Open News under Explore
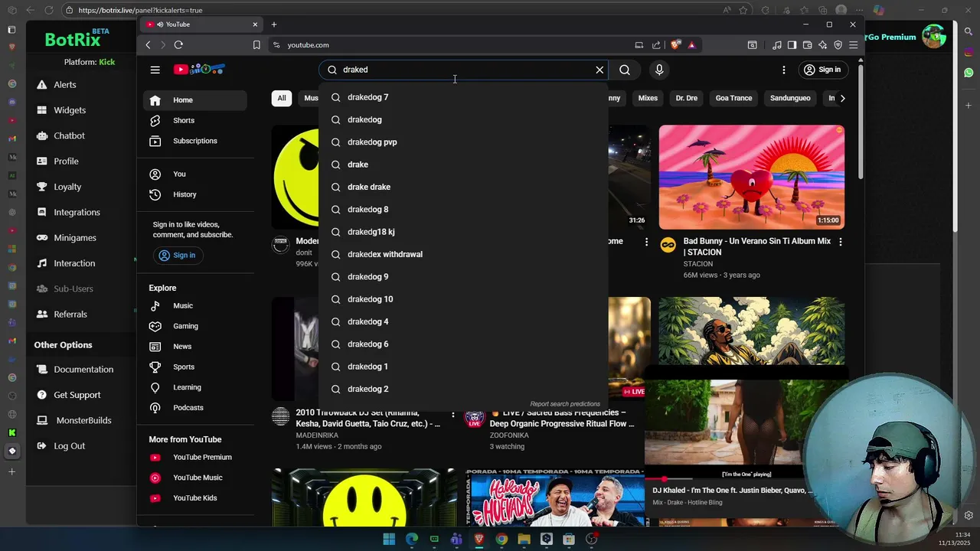The height and width of the screenshot is (551, 980). [195, 347]
